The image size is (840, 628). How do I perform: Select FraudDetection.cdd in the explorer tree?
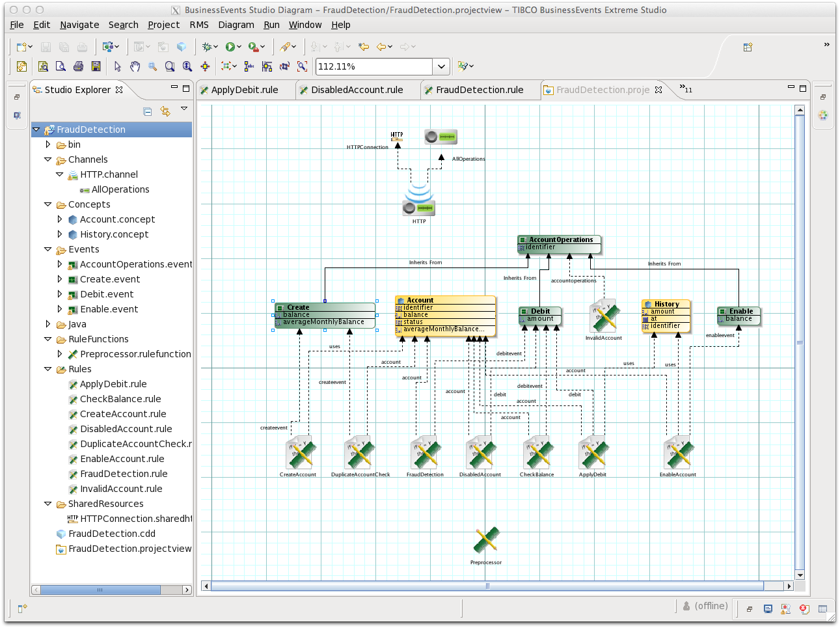pyautogui.click(x=112, y=534)
